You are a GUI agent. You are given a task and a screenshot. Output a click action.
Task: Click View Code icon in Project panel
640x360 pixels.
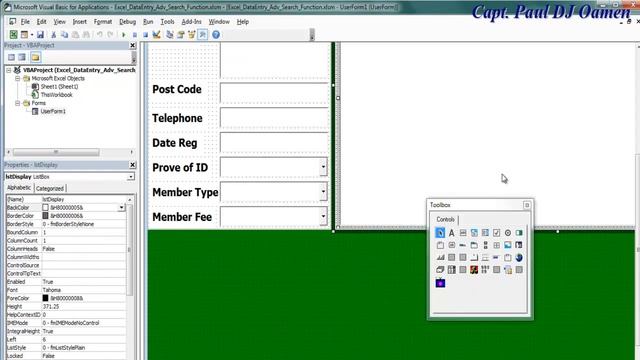[11, 57]
